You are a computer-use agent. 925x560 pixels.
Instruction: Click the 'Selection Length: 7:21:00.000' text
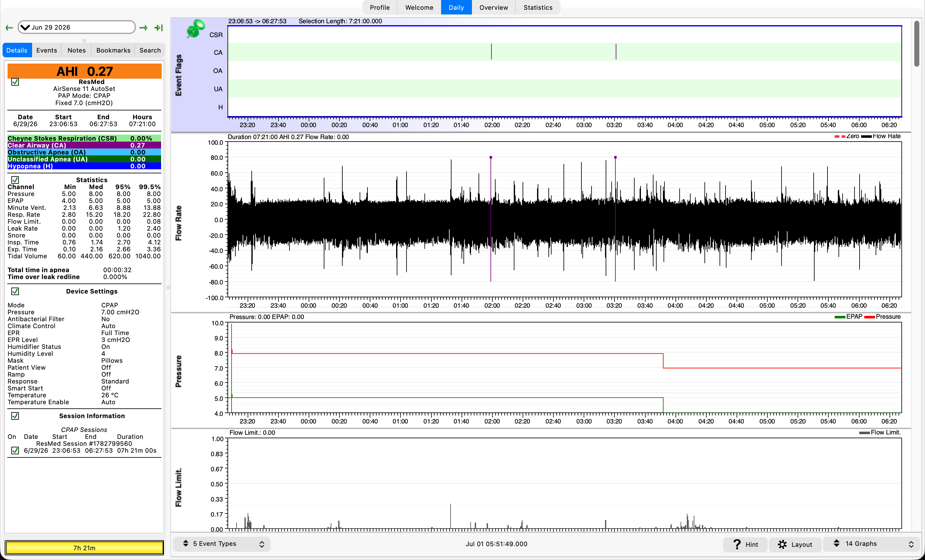point(340,21)
